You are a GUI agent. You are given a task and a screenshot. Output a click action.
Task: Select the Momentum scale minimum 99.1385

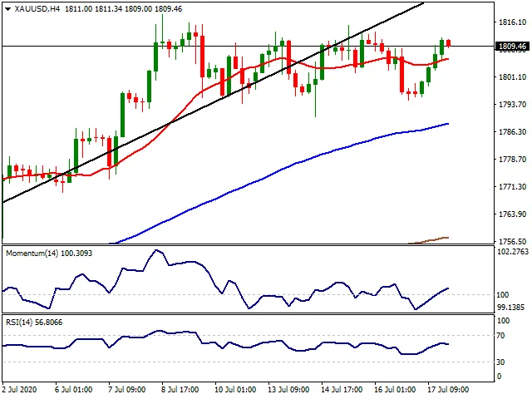(x=510, y=308)
